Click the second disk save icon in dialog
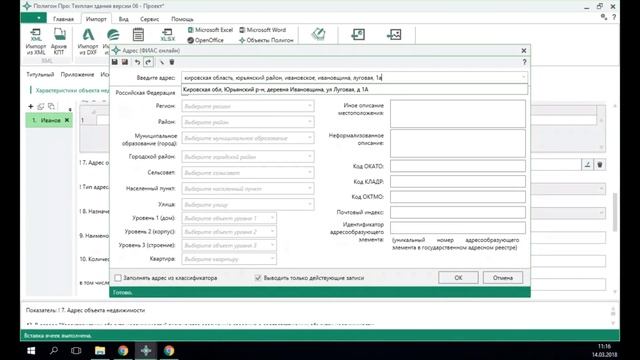Screen dimensions: 640x360 (125, 62)
